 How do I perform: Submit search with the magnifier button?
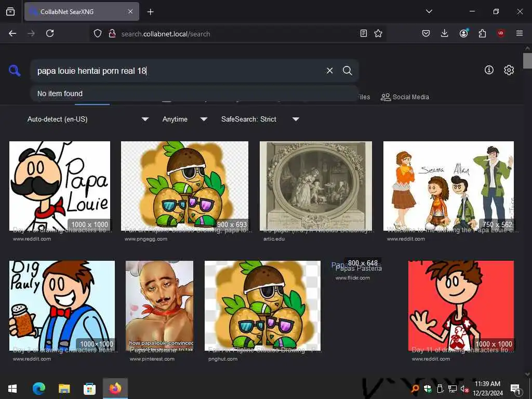(x=347, y=71)
